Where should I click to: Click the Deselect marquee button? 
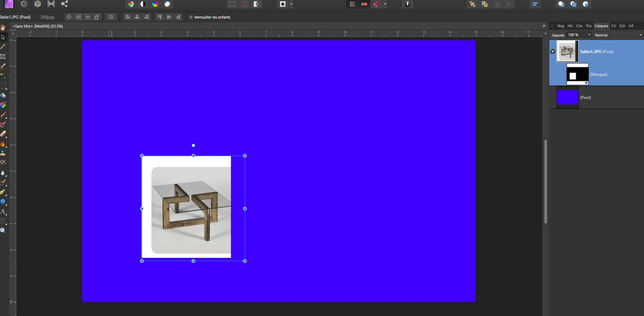tap(244, 4)
